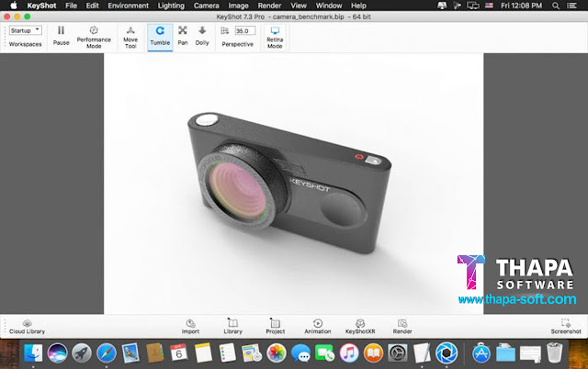Screen dimensions: 588x369
Task: Click the Spotlight search icon
Action: click(556, 6)
